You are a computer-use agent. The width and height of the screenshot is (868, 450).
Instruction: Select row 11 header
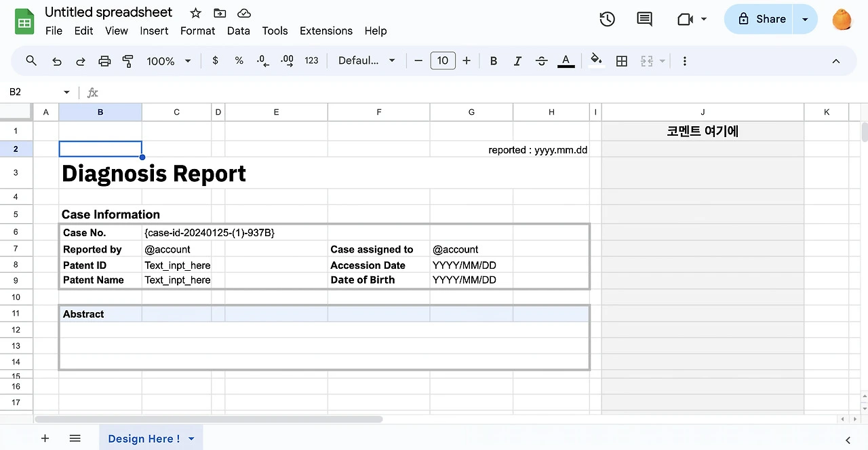click(x=16, y=314)
